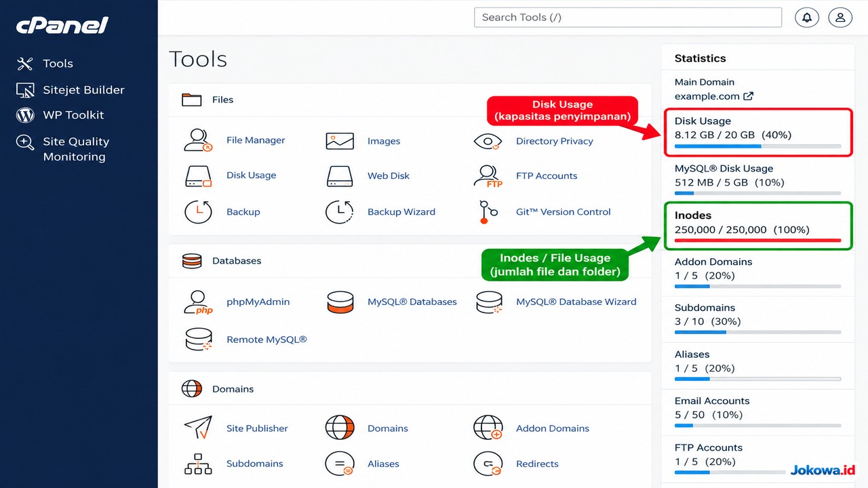Click the Tools wrench icon in sidebar
The image size is (868, 488).
point(25,64)
